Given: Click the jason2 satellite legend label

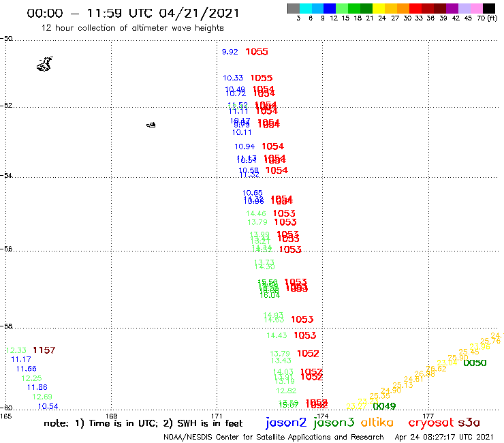Looking at the screenshot, I should [x=286, y=423].
